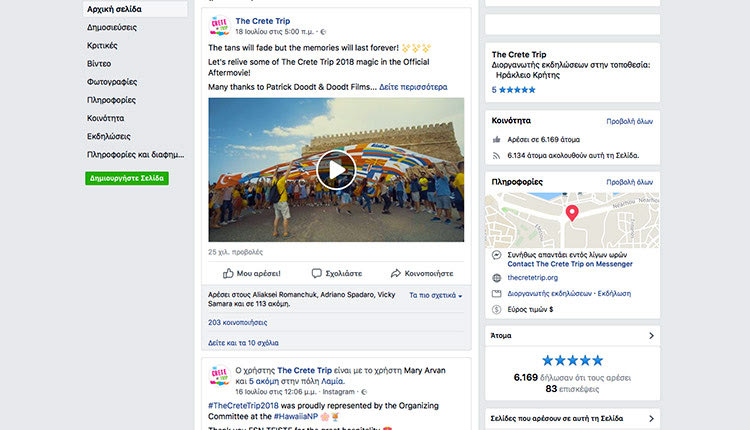Open the 'Βίντεο' sidebar section
This screenshot has height=430, width=750.
(x=101, y=63)
